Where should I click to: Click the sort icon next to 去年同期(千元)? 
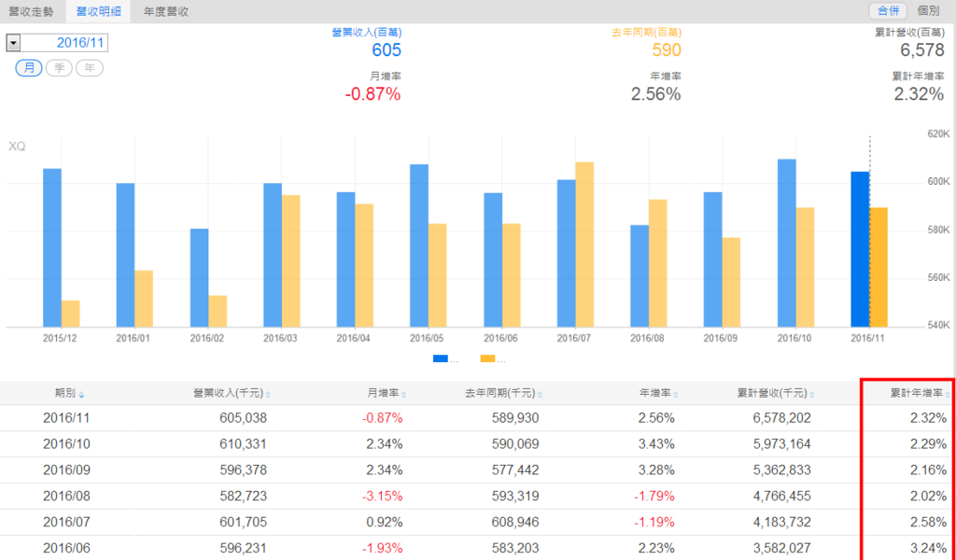pyautogui.click(x=541, y=395)
